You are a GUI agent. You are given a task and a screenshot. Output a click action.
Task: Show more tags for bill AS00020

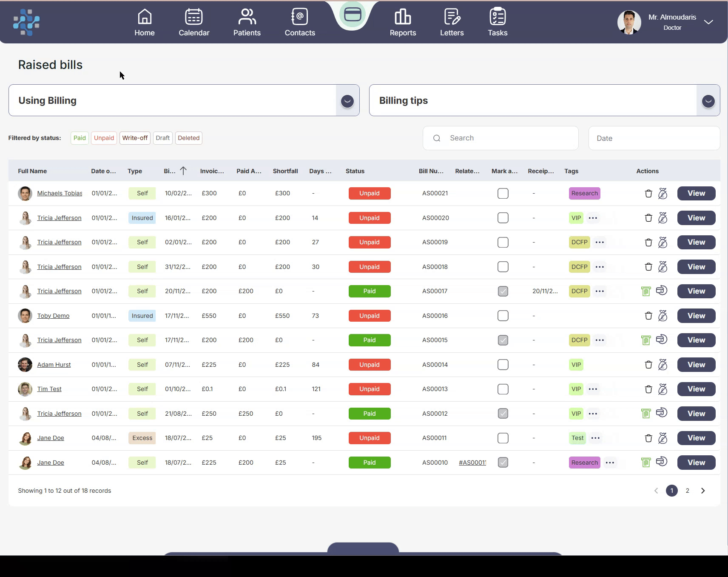(x=593, y=218)
